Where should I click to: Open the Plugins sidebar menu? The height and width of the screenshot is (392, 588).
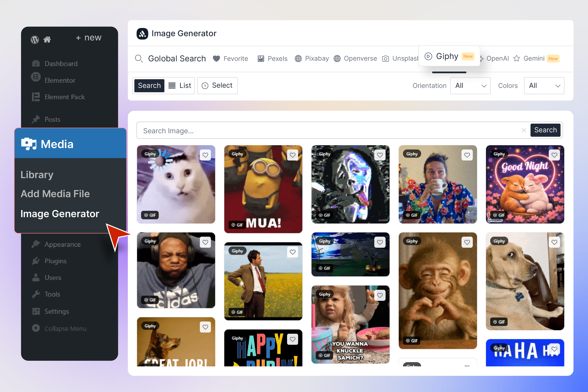[x=55, y=261]
